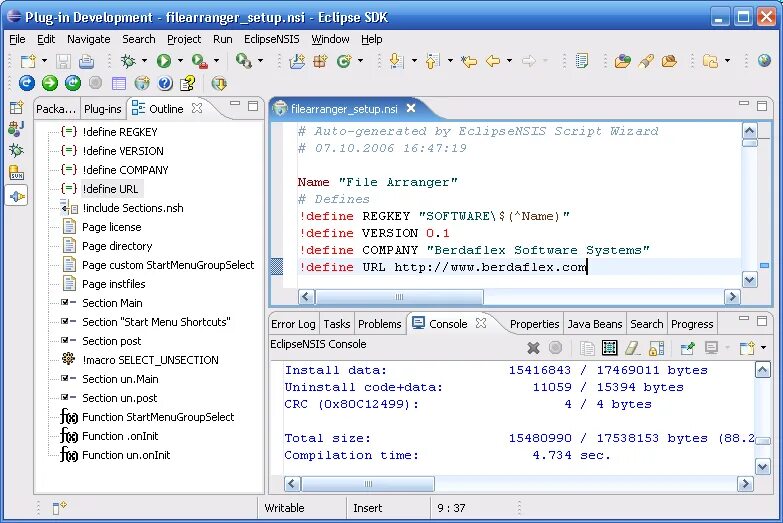Open the Window menu

coord(330,39)
